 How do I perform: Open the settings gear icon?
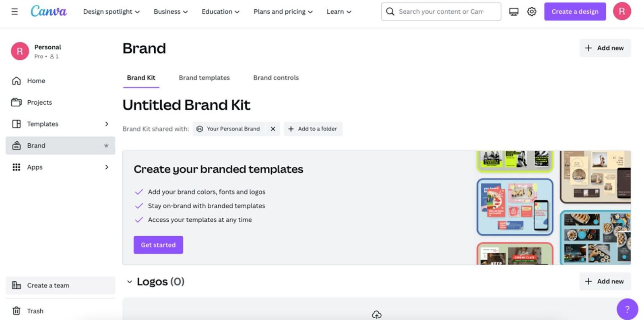[532, 12]
